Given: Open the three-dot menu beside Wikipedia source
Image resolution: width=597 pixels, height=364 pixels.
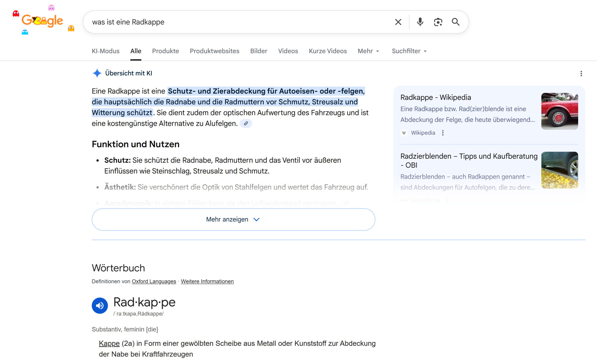Looking at the screenshot, I should (443, 133).
